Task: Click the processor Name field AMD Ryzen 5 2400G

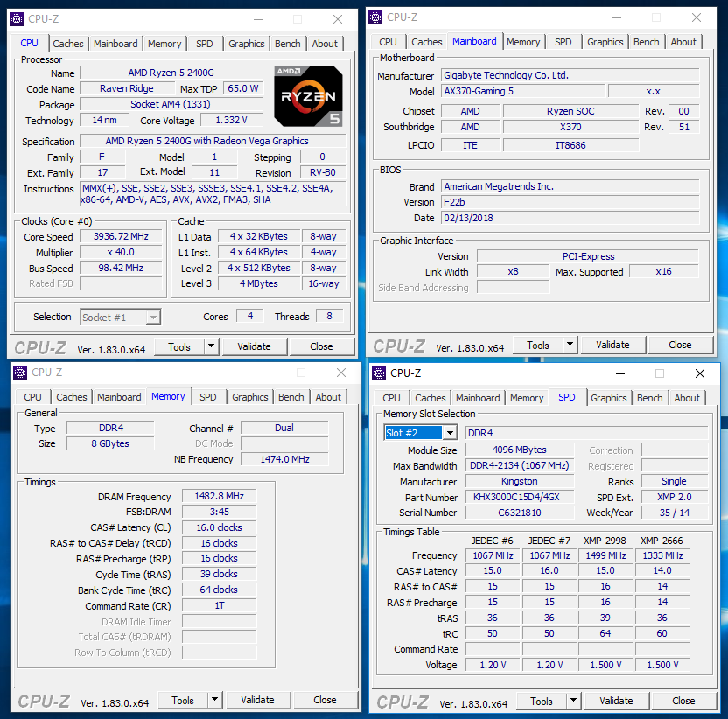Action: pyautogui.click(x=171, y=73)
